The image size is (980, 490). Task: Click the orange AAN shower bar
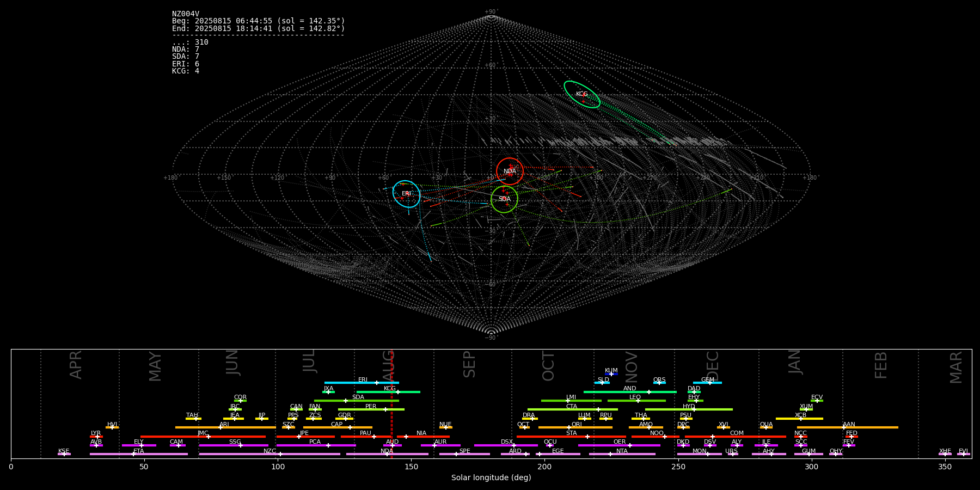pyautogui.click(x=847, y=427)
